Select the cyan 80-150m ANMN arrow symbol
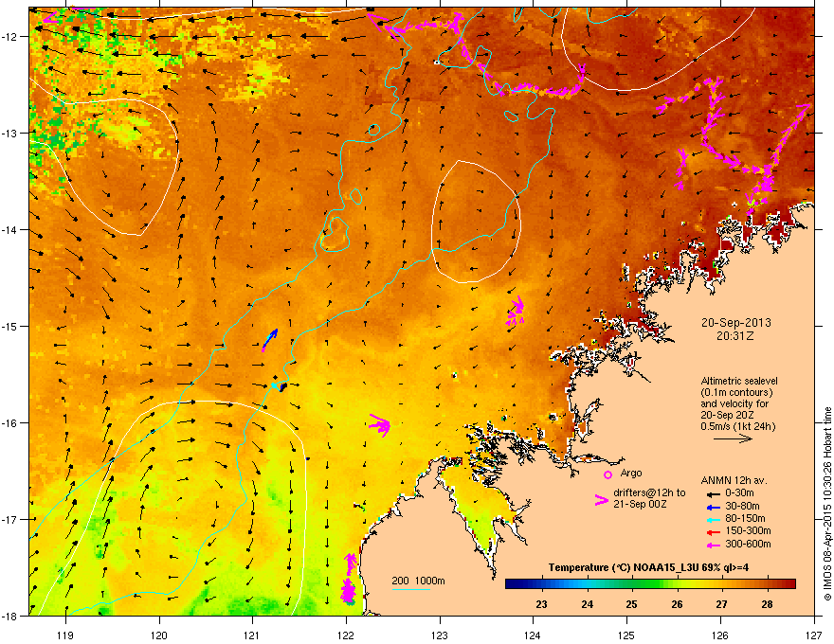834x644 pixels. click(713, 520)
